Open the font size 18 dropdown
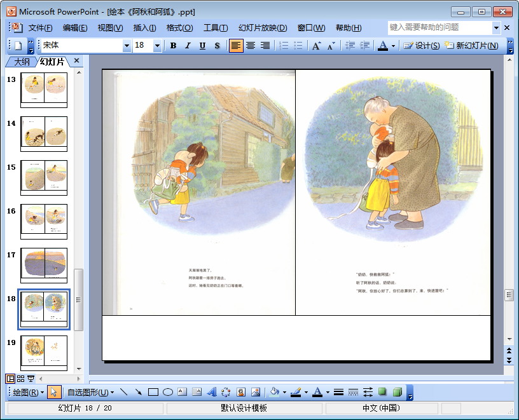The width and height of the screenshot is (519, 420). pyautogui.click(x=157, y=46)
